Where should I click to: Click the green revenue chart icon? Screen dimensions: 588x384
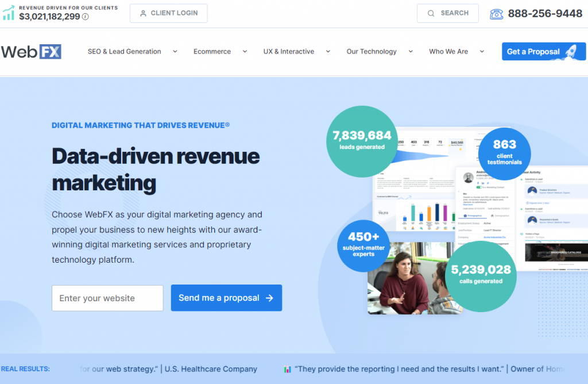(x=8, y=13)
